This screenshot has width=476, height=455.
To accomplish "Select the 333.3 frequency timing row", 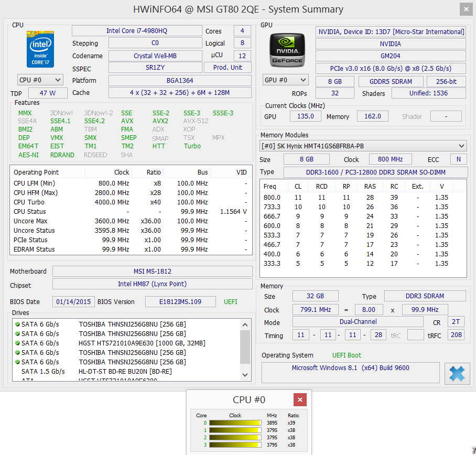I will pos(363,264).
